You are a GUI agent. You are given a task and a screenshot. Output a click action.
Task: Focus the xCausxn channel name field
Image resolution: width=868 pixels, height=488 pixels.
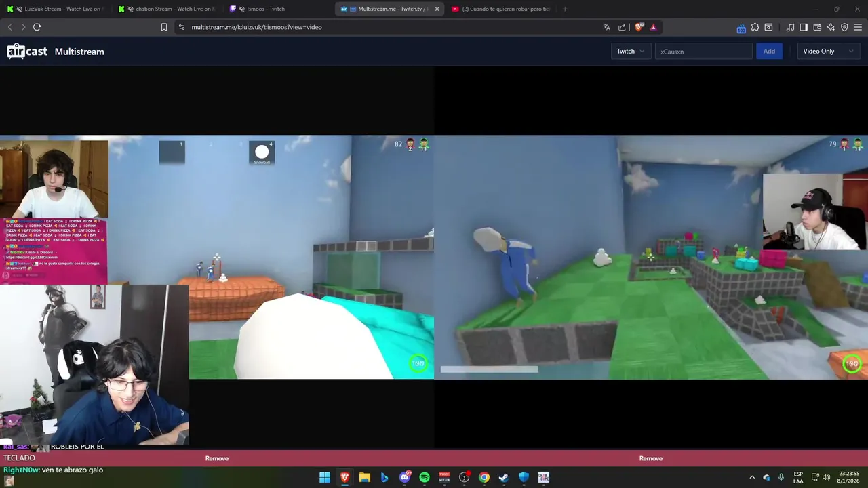(x=703, y=52)
